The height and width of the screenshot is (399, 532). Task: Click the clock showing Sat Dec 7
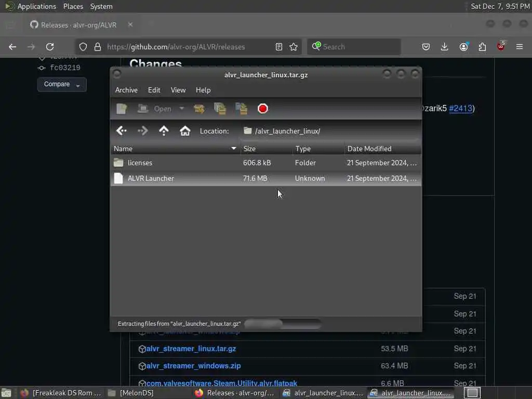(x=500, y=6)
